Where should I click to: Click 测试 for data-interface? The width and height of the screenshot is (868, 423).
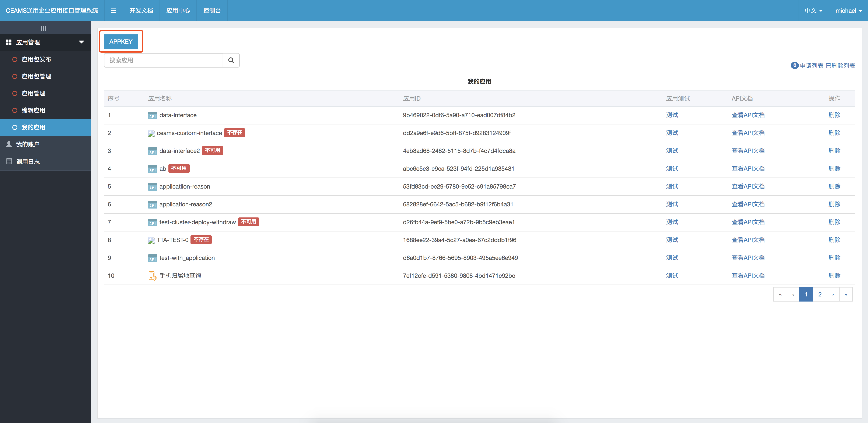click(672, 115)
